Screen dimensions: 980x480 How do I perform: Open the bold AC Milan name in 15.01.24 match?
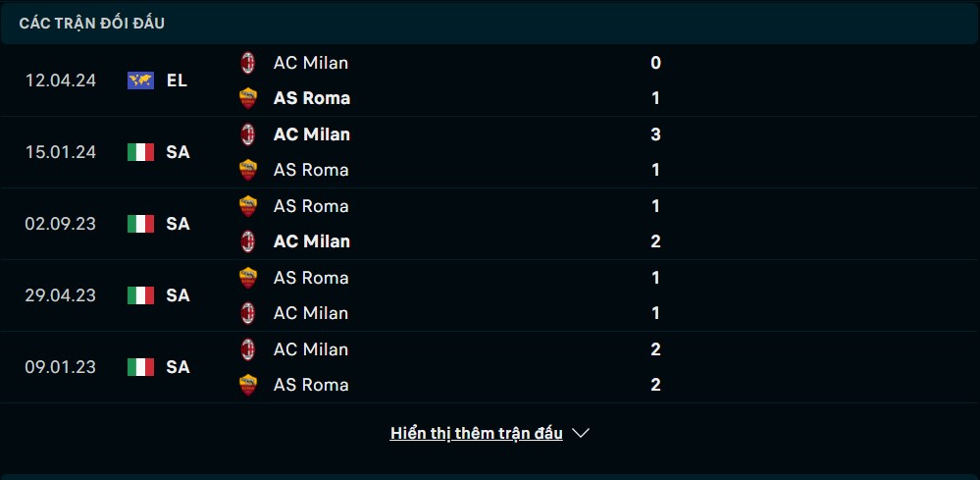pyautogui.click(x=312, y=134)
